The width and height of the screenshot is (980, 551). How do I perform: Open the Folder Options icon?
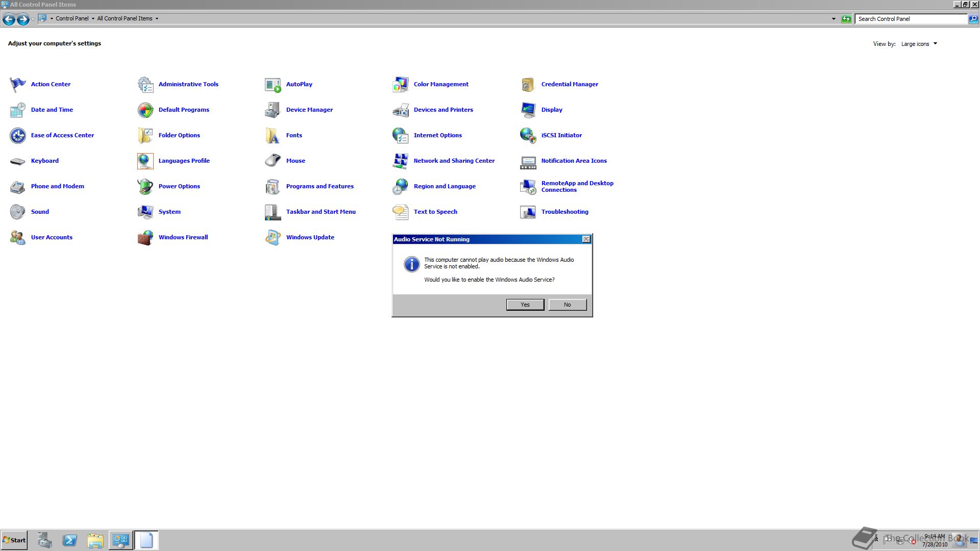tap(145, 135)
